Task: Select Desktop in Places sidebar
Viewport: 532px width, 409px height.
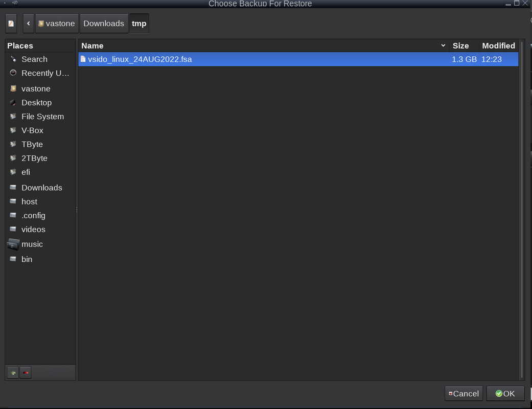Action: point(40,102)
